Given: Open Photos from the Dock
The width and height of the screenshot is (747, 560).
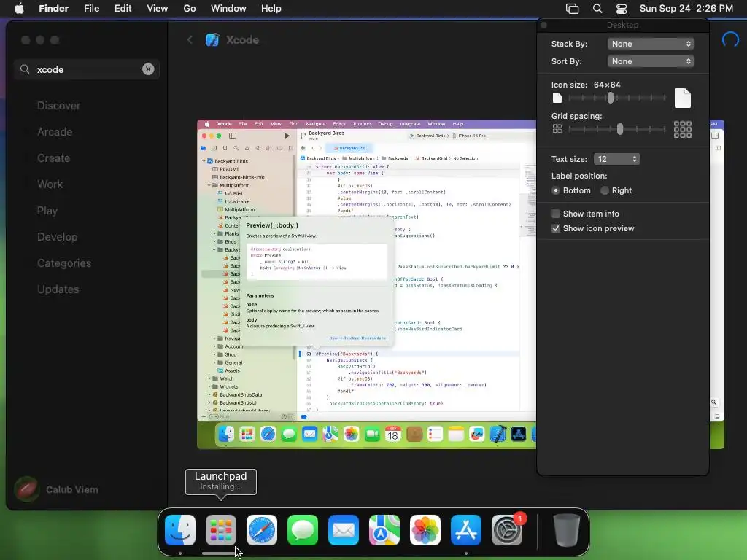Looking at the screenshot, I should click(425, 530).
